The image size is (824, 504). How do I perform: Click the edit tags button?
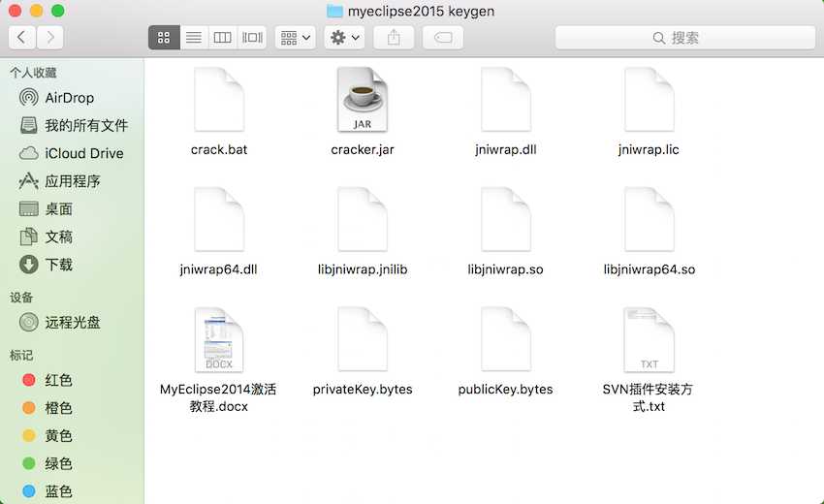click(443, 37)
